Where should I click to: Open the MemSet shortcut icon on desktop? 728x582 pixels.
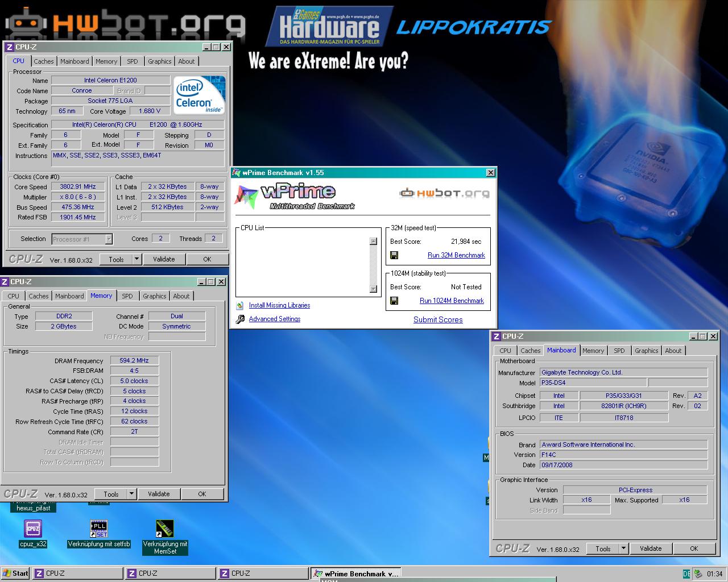coord(165,529)
